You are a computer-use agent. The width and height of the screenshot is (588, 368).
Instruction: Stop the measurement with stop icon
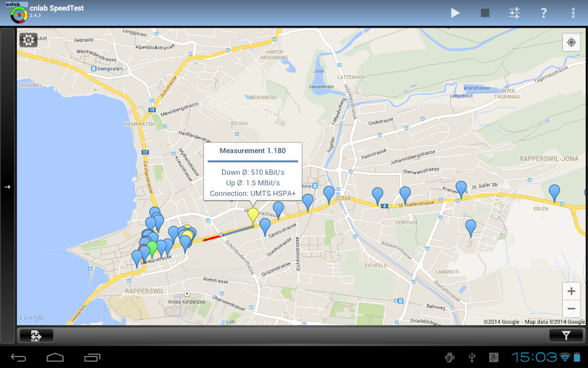coord(485,13)
